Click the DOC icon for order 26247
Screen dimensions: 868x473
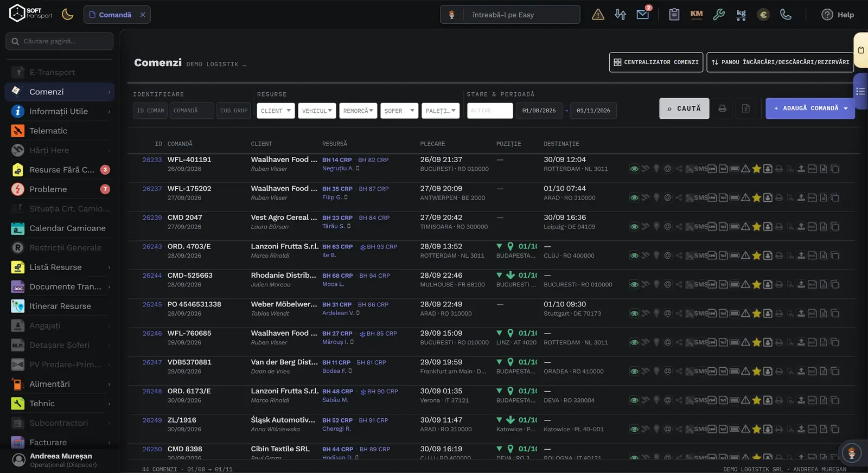[812, 372]
